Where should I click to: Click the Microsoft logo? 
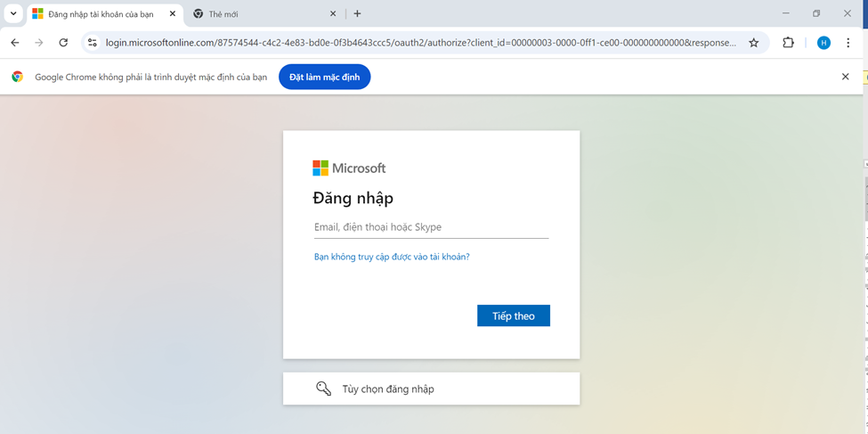(x=349, y=168)
